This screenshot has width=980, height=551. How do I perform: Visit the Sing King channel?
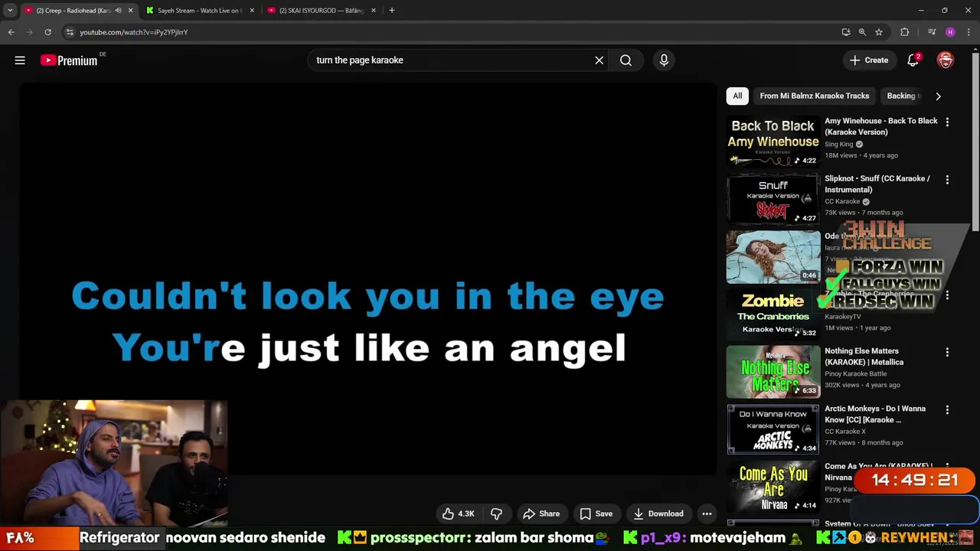(x=838, y=144)
